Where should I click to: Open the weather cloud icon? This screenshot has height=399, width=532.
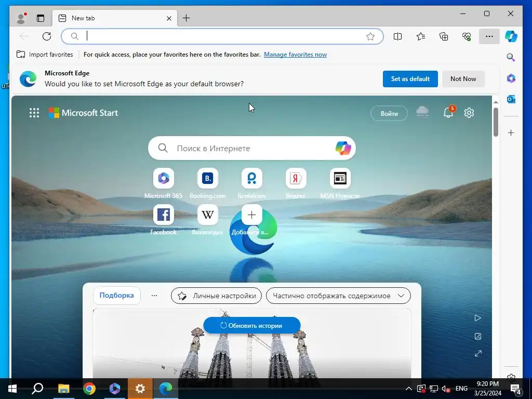tap(422, 112)
